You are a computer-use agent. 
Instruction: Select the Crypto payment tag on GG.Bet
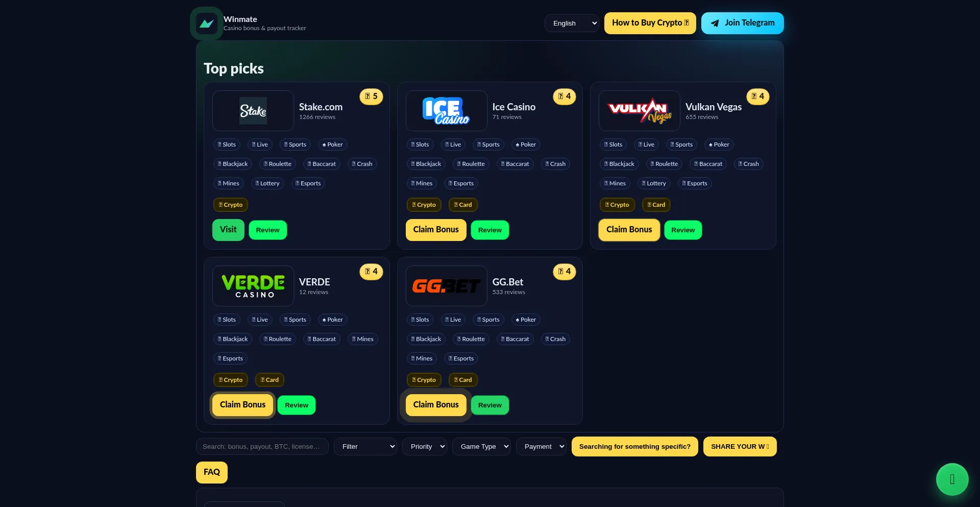tap(424, 380)
